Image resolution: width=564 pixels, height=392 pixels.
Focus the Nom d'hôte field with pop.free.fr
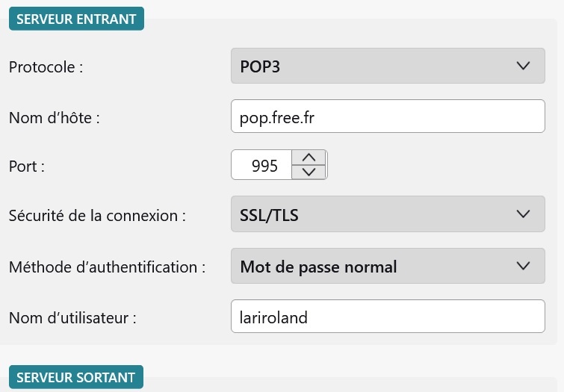(388, 116)
